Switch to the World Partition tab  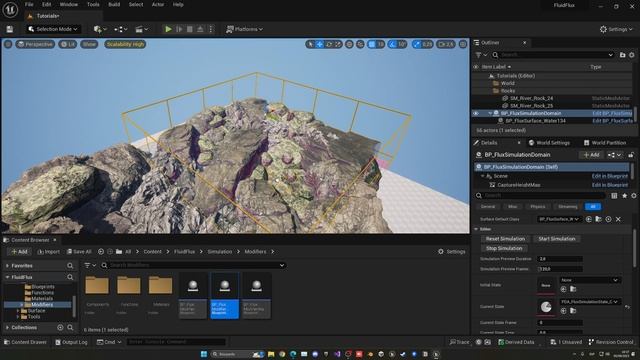(x=604, y=143)
